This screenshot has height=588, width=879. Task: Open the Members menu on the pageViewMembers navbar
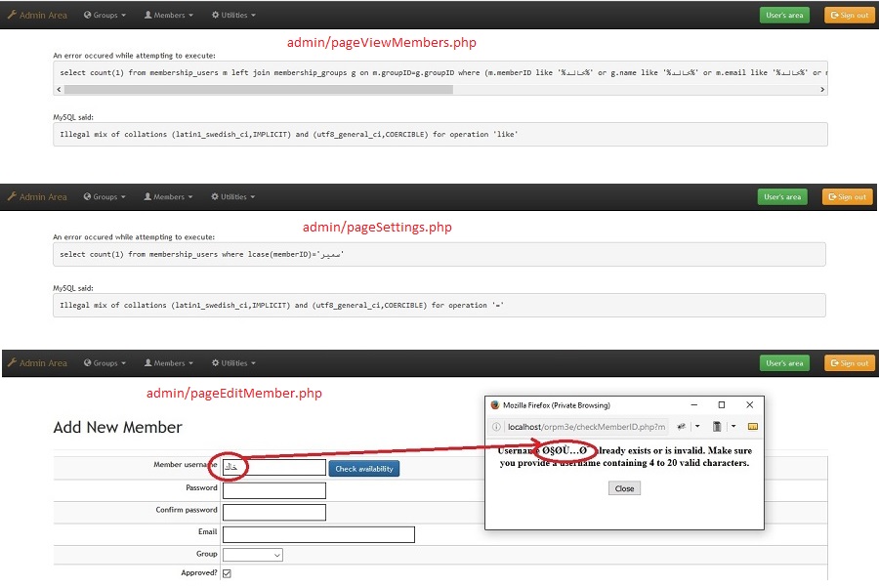[x=169, y=15]
